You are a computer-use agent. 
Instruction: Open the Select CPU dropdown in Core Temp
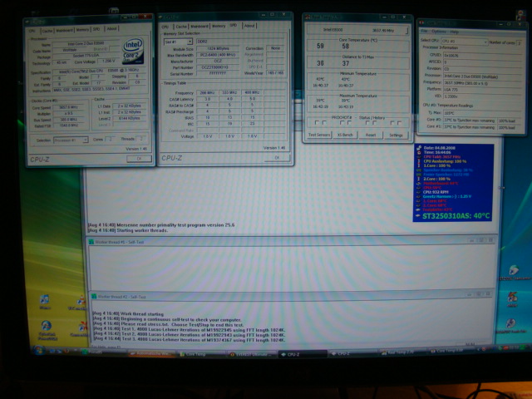465,42
